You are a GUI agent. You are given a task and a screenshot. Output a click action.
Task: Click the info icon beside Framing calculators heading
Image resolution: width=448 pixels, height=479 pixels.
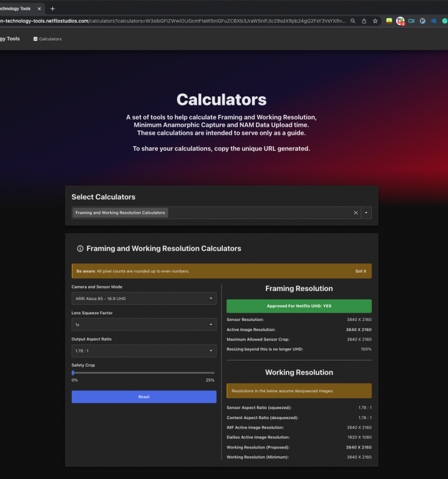click(x=80, y=248)
